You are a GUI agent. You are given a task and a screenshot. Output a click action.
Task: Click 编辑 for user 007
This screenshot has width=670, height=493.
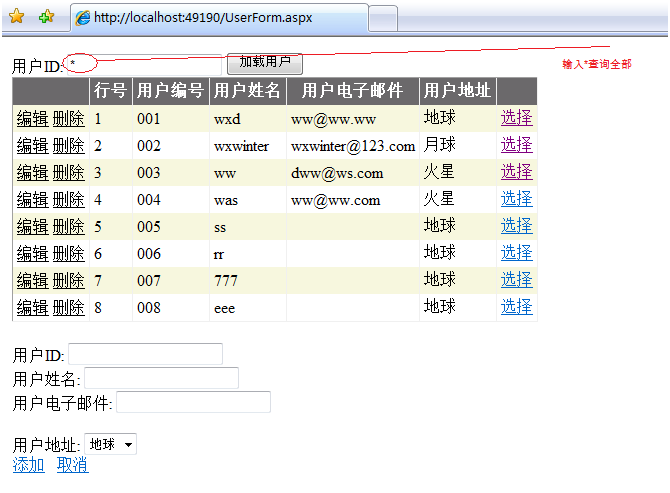pyautogui.click(x=32, y=281)
